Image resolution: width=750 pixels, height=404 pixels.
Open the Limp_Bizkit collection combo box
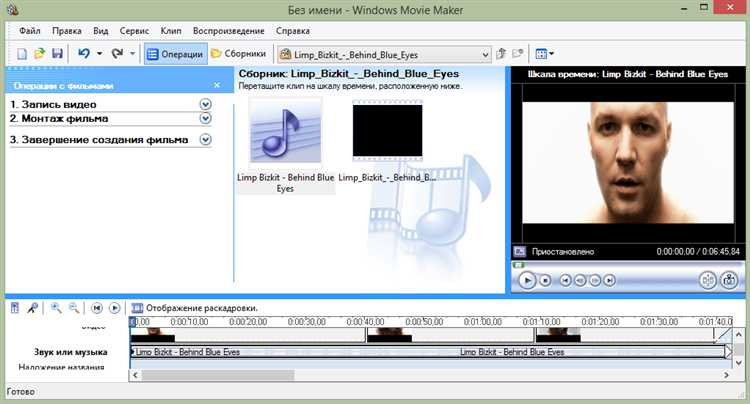384,55
